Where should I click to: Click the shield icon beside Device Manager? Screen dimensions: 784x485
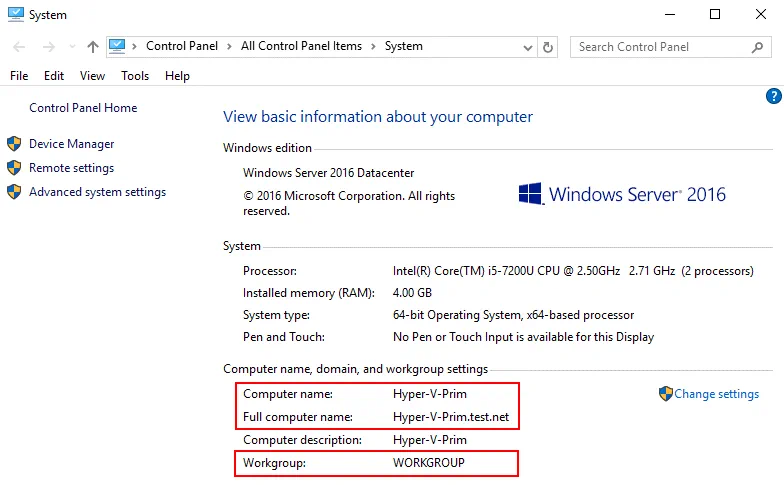point(14,144)
